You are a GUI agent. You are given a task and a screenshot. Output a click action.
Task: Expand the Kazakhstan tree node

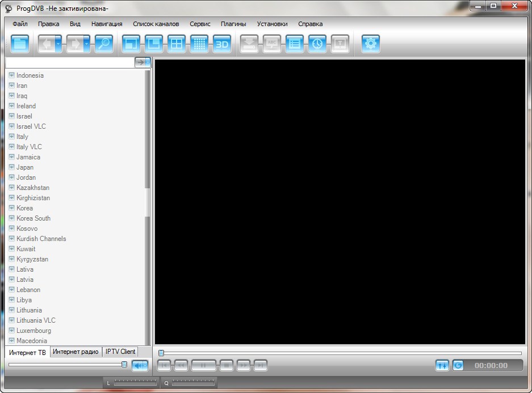(11, 188)
